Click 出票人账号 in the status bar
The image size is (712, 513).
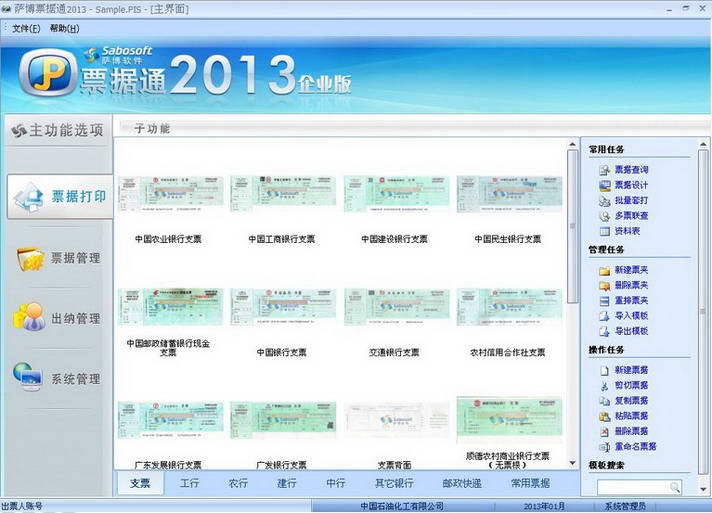click(x=21, y=506)
